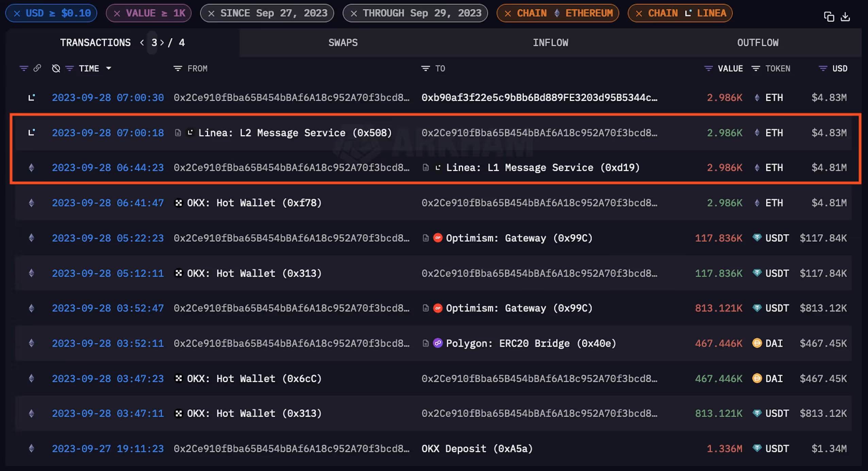868x471 pixels.
Task: Toggle the hide-spam crossed circle icon
Action: pos(56,68)
